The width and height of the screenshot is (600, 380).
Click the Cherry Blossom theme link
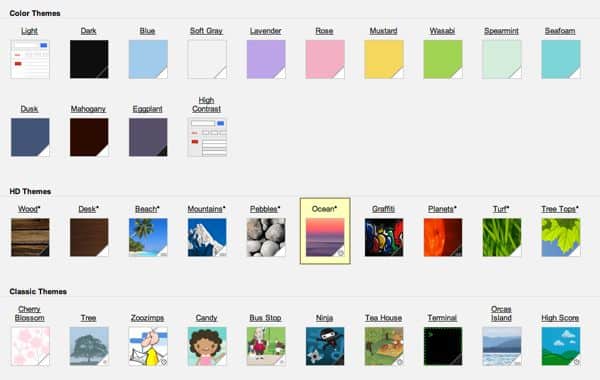(x=29, y=313)
